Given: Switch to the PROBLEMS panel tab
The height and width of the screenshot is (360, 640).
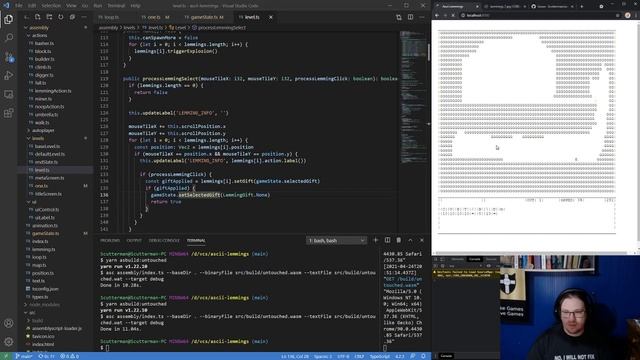Looking at the screenshot, I should [110, 240].
